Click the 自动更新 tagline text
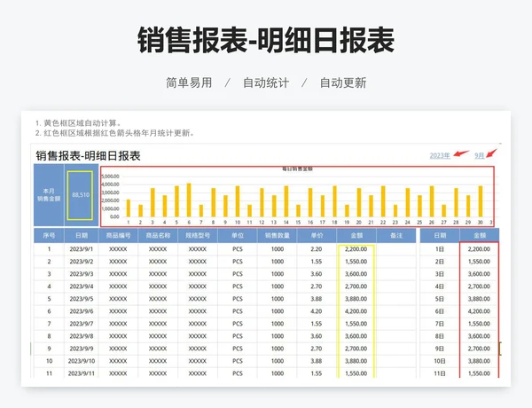This screenshot has width=532, height=408. [343, 82]
